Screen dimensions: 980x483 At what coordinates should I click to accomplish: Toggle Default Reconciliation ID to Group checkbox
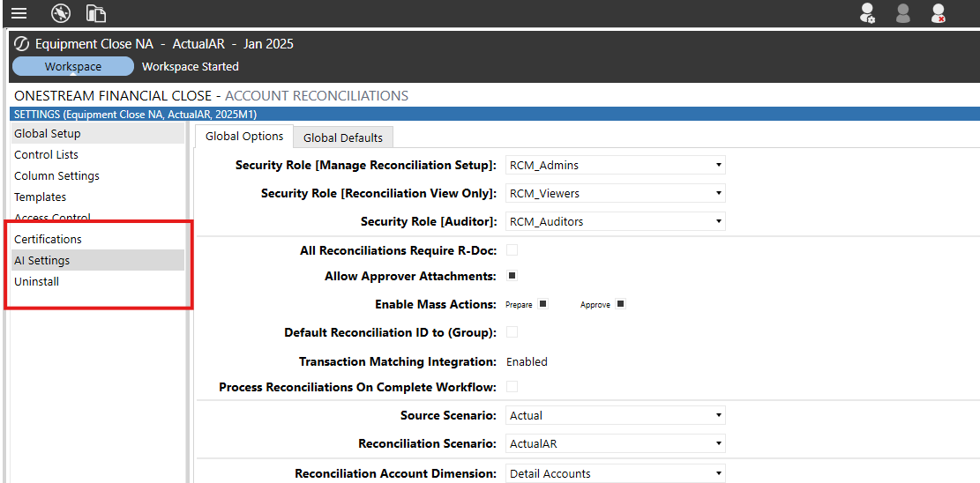click(512, 332)
